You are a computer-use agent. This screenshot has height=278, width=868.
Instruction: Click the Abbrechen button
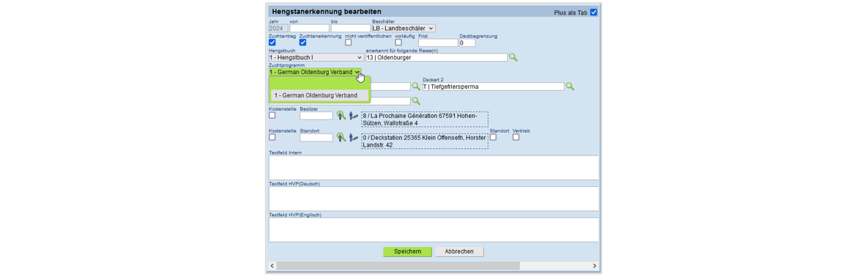[x=459, y=252]
